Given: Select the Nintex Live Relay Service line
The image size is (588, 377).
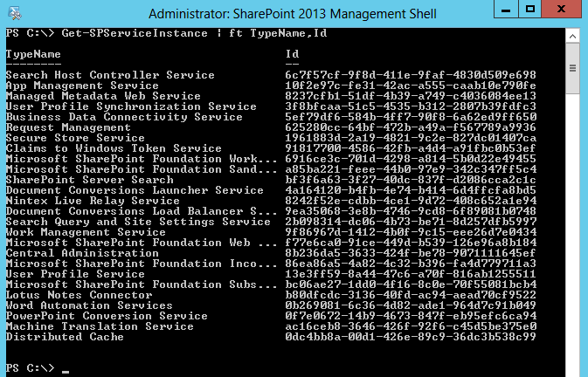Looking at the screenshot, I should pyautogui.click(x=89, y=201).
